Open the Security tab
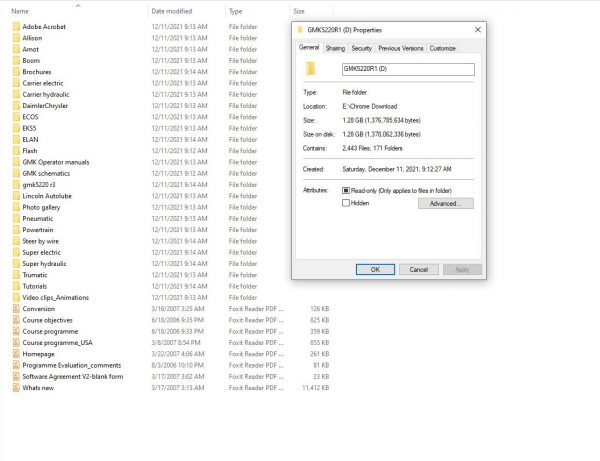600x461 pixels. point(362,48)
